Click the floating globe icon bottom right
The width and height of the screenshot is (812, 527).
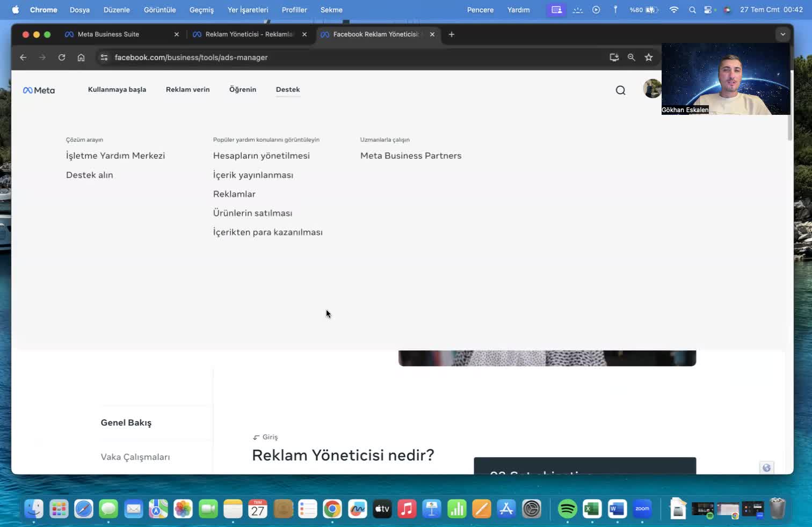[x=767, y=467]
